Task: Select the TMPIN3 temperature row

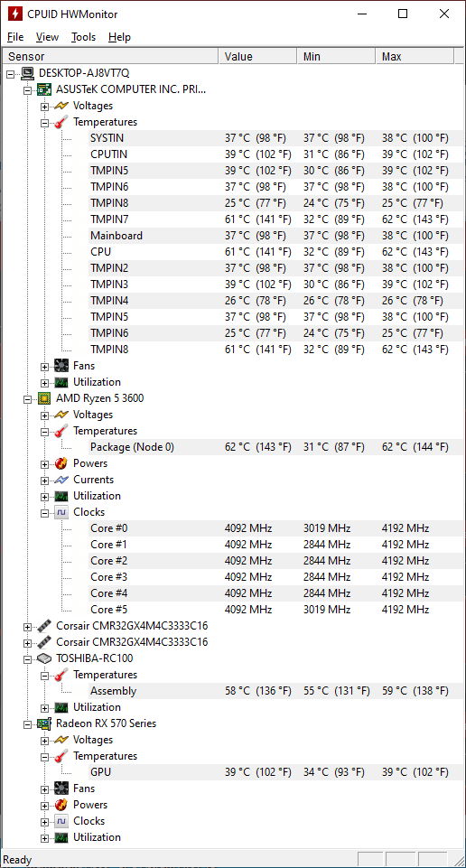Action: click(x=276, y=285)
